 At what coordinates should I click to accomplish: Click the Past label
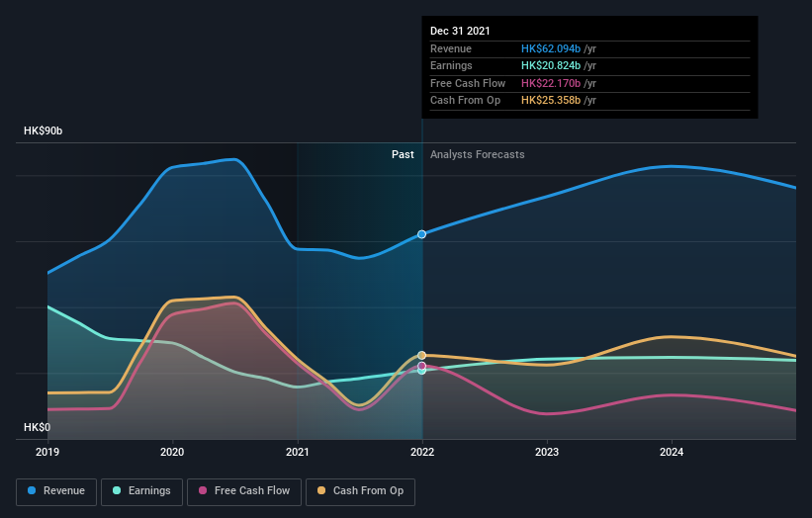403,155
